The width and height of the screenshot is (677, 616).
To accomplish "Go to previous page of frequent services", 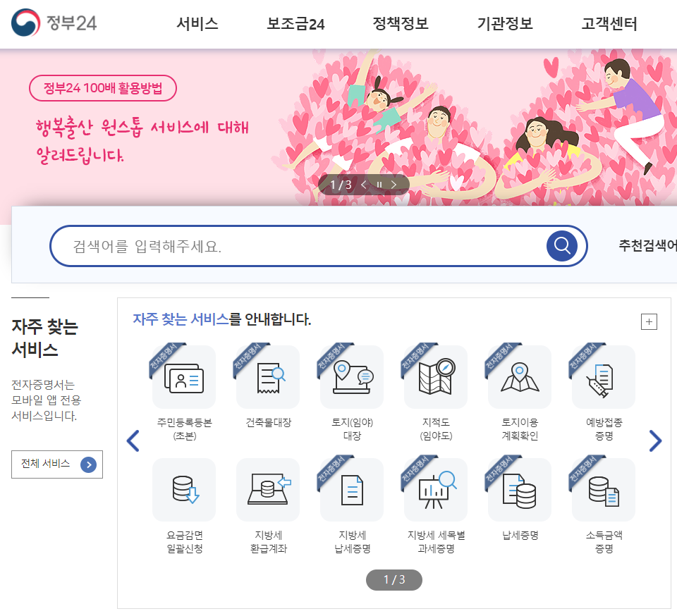I will 133,441.
